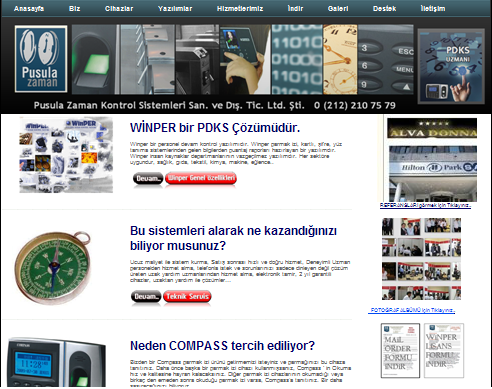Click the Pusula Zaman logo
Screen dimensions: 492x389
41,59
